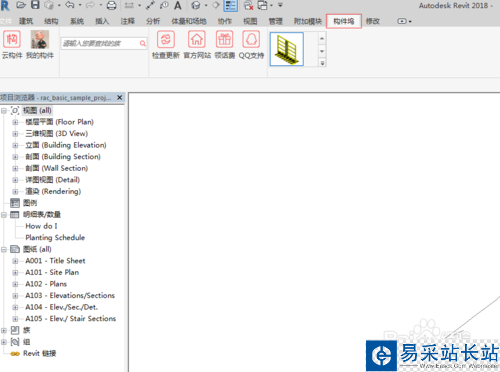
Task: Click the Synchronize with central icon
Action: click(49, 5)
